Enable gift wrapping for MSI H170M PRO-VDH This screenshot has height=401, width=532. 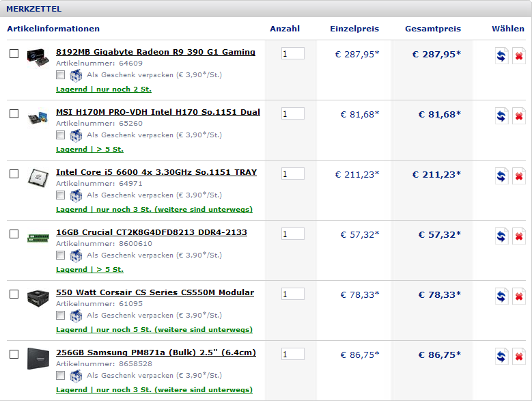pos(60,135)
